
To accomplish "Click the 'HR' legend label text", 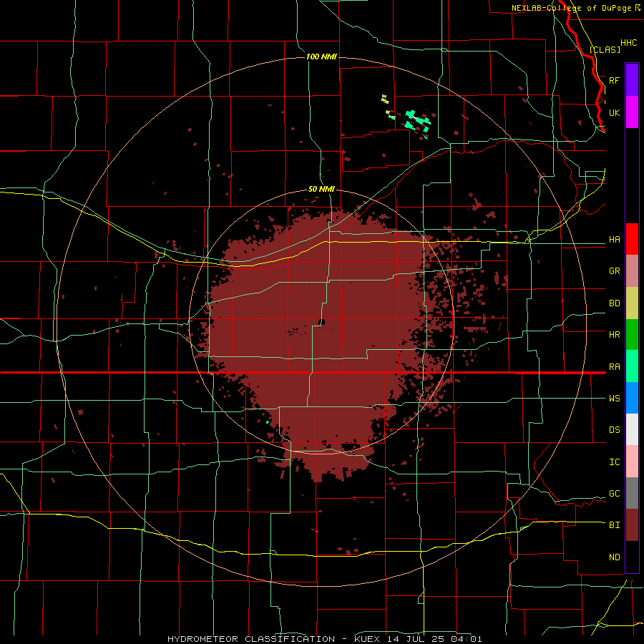I will [614, 335].
